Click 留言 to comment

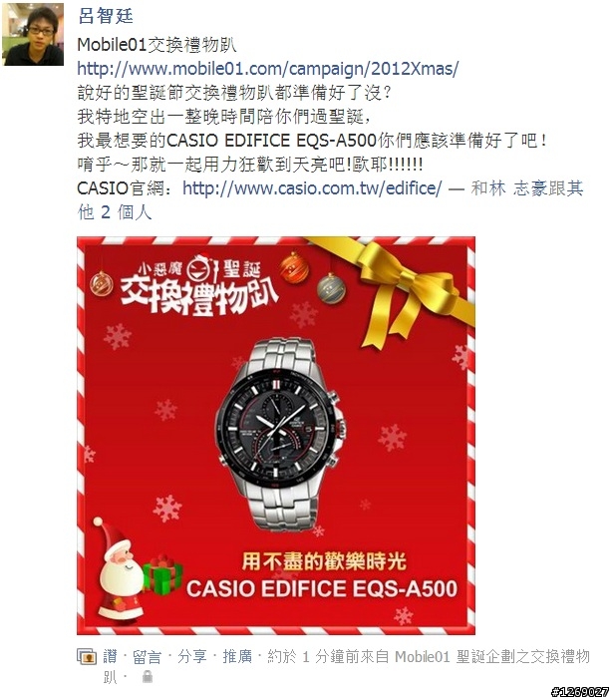[x=147, y=657]
